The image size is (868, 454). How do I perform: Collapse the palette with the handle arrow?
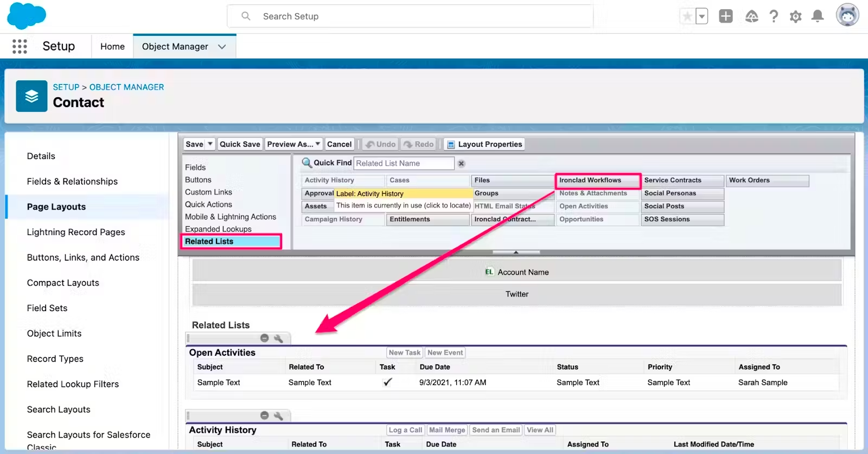(516, 252)
